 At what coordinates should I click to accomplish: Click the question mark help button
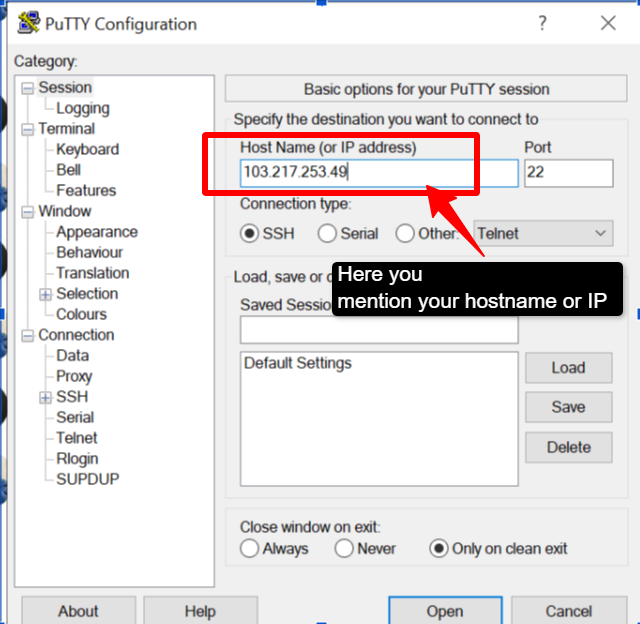point(542,23)
